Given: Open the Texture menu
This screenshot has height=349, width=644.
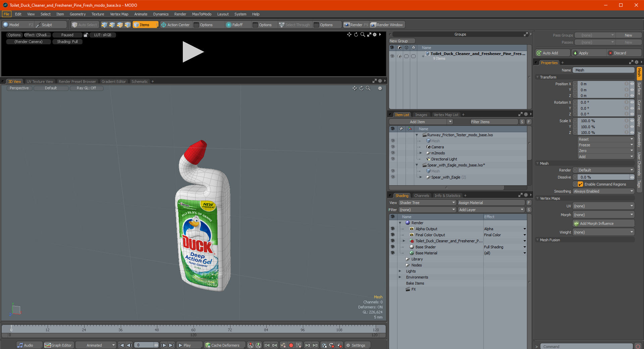Looking at the screenshot, I should click(98, 14).
